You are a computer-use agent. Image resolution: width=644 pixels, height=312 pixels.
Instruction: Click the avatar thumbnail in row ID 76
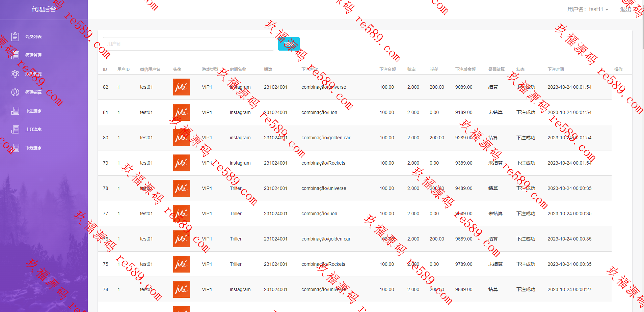(x=182, y=239)
